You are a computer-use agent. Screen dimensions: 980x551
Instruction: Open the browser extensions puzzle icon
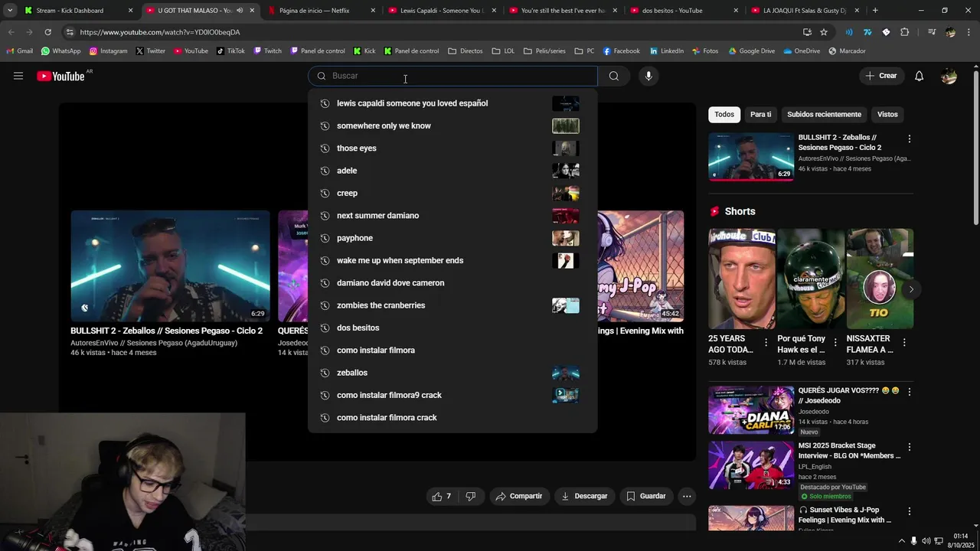(904, 32)
